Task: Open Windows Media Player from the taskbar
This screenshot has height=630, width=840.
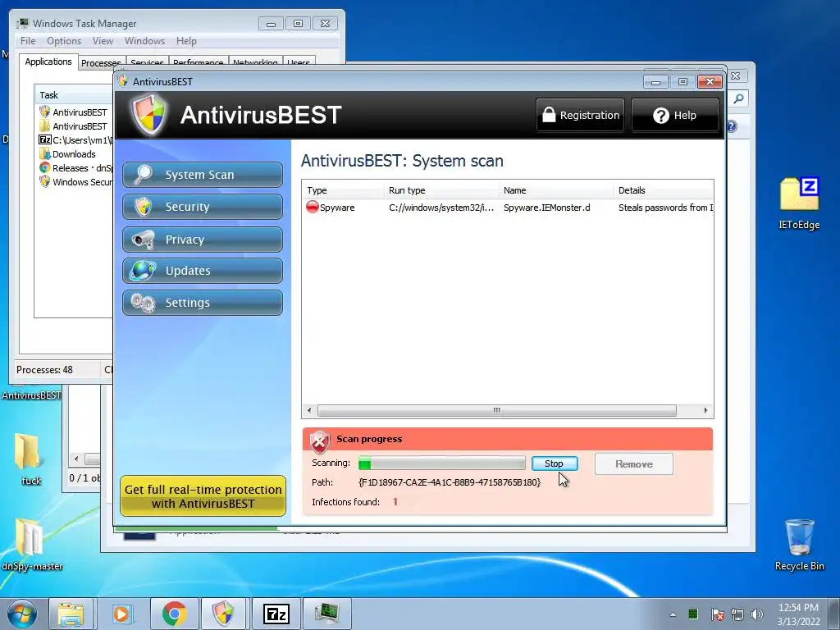Action: pyautogui.click(x=121, y=614)
